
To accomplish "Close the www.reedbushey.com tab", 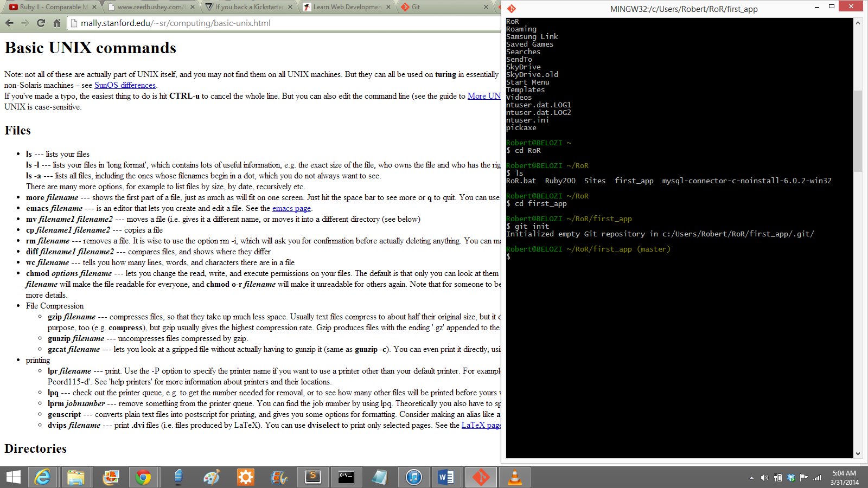I will tap(192, 7).
